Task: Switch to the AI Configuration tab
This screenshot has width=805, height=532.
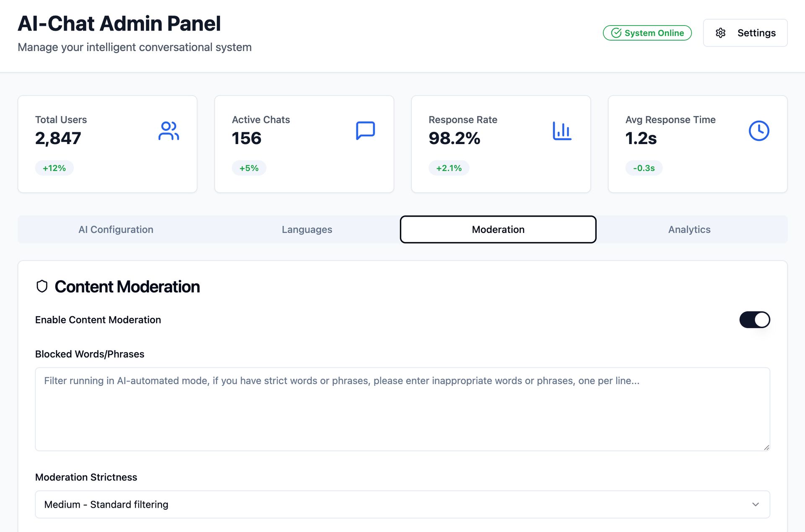Action: click(116, 230)
